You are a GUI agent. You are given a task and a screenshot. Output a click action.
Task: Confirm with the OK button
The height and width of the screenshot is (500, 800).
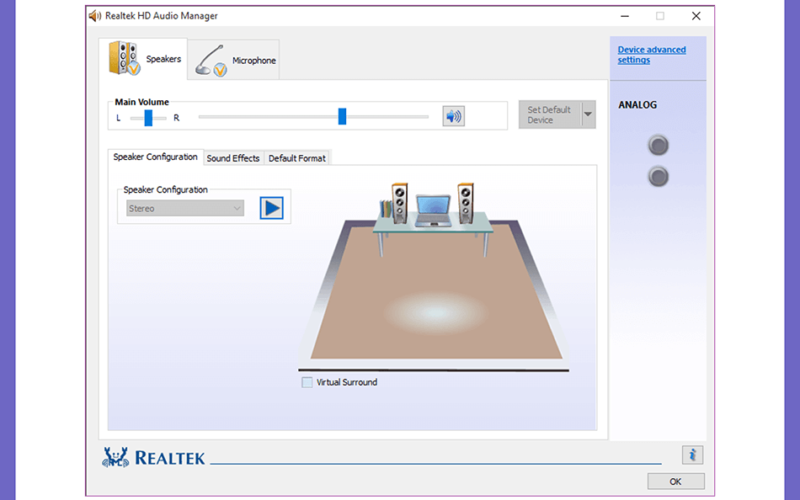click(x=676, y=481)
